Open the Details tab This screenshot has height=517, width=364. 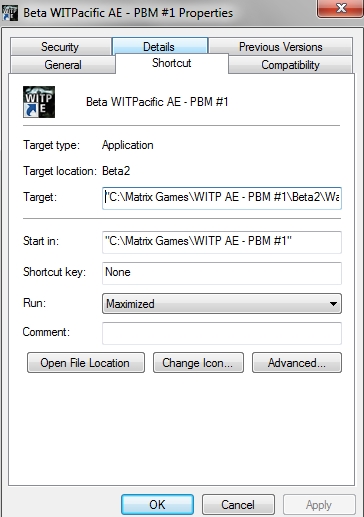(x=160, y=46)
